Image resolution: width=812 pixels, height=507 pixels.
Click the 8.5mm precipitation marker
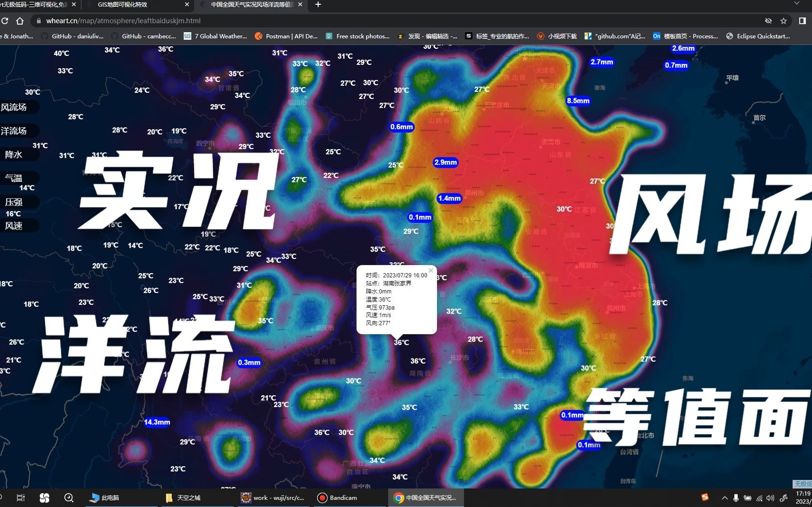pyautogui.click(x=578, y=101)
